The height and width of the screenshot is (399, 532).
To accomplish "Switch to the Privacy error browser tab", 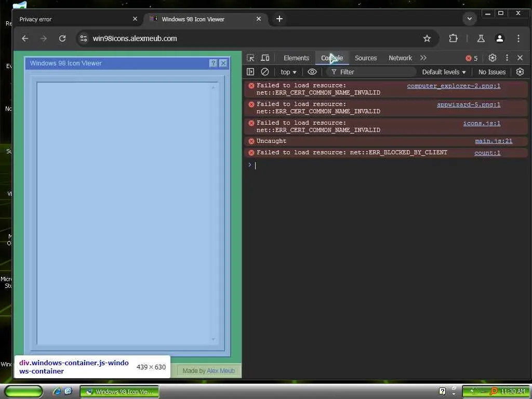I will click(78, 19).
